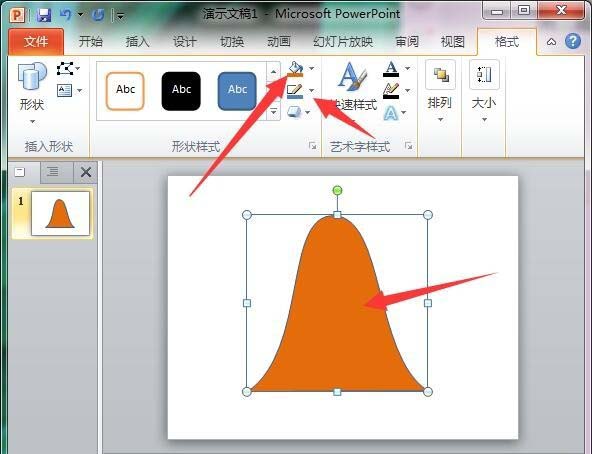Apply the white outlined Abc shape style
592x454 pixels.
click(x=125, y=91)
